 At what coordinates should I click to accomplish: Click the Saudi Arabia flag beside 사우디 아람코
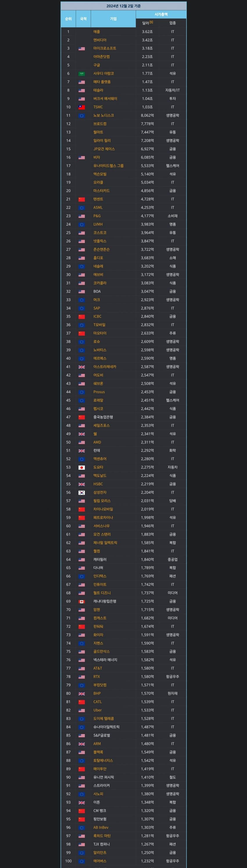82,73
